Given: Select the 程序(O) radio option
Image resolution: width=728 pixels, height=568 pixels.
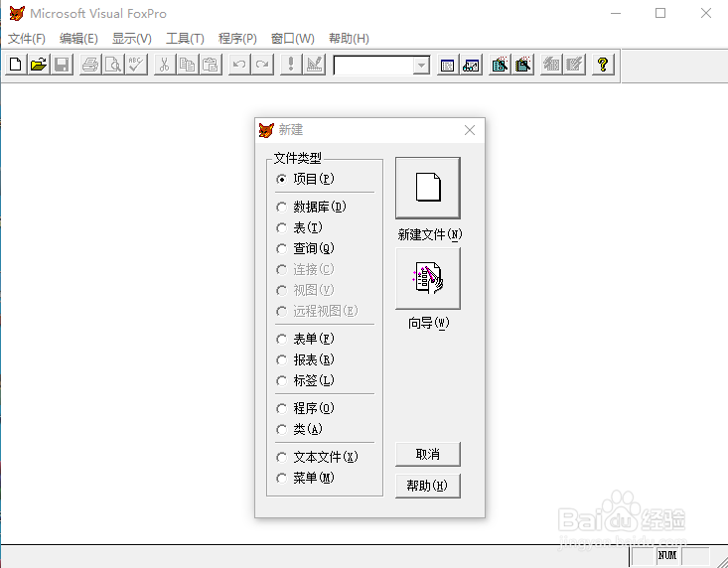Looking at the screenshot, I should pyautogui.click(x=305, y=408).
